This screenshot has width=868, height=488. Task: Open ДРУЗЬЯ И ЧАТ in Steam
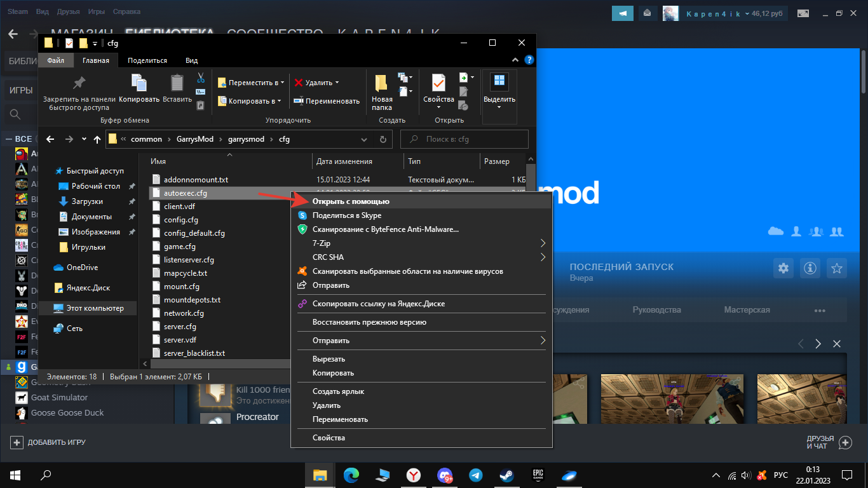(829, 442)
